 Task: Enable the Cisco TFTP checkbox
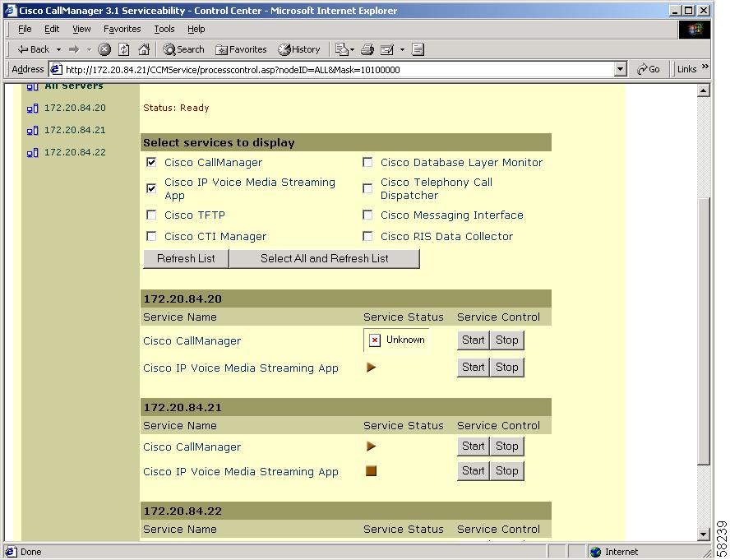click(151, 215)
